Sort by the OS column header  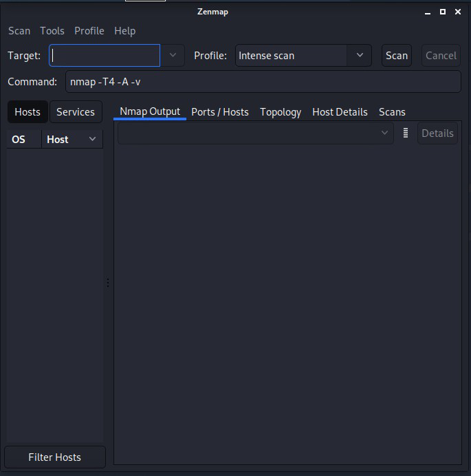tap(24, 140)
